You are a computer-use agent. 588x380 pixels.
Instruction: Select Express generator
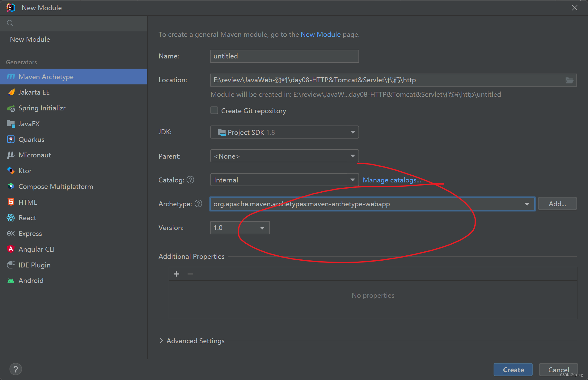coord(74,233)
